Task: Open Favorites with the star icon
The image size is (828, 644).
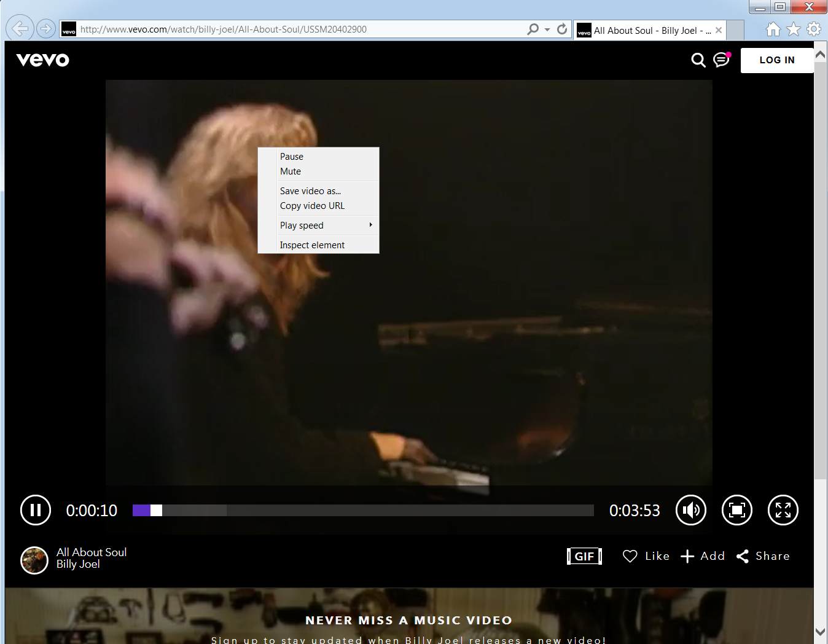Action: click(x=794, y=29)
